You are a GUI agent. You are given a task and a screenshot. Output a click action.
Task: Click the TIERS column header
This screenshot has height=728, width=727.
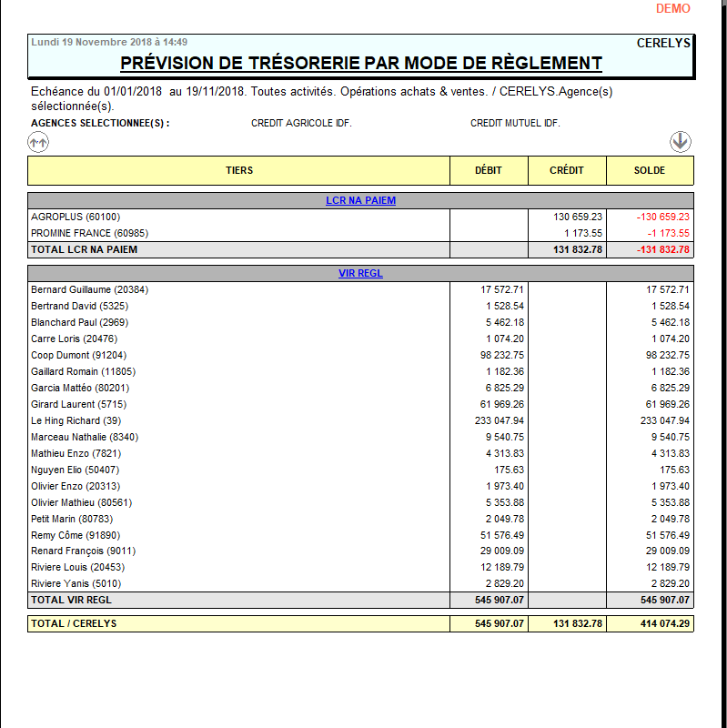tap(239, 170)
